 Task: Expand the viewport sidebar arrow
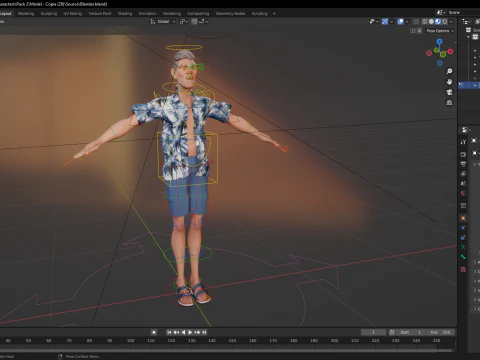(455, 42)
